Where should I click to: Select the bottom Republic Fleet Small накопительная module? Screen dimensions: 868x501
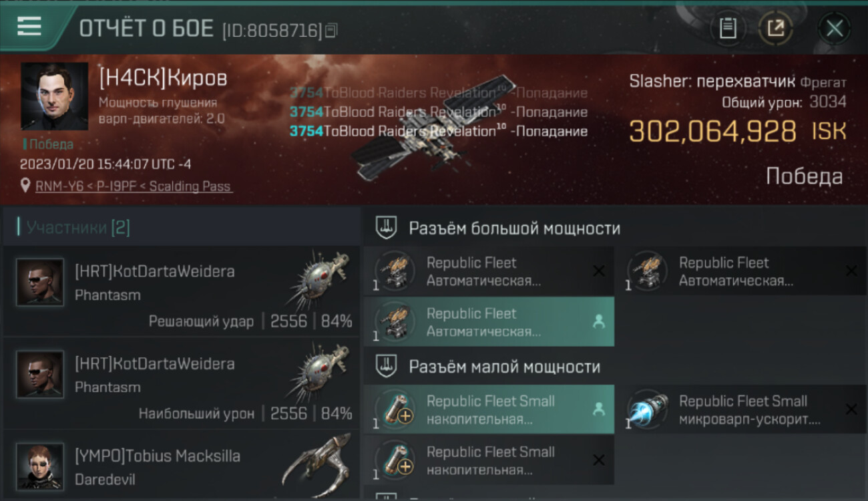pyautogui.click(x=489, y=460)
